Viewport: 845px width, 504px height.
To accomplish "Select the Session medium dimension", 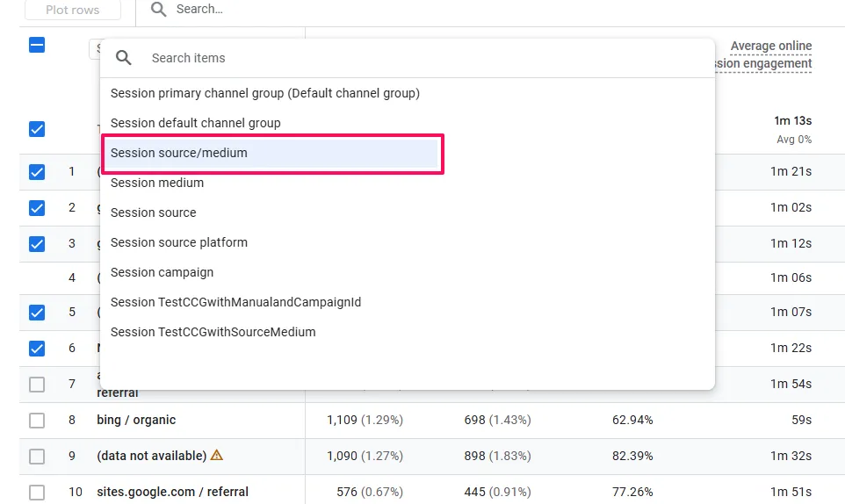I will 157,183.
